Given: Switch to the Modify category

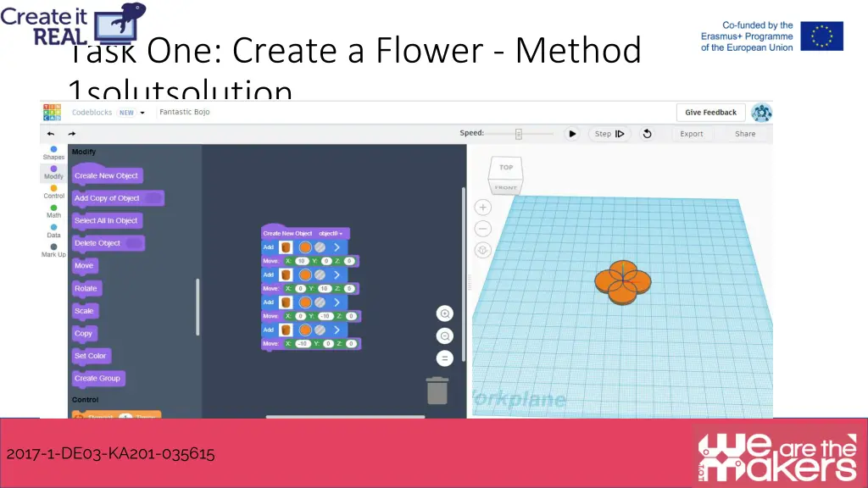Looking at the screenshot, I should pyautogui.click(x=53, y=173).
